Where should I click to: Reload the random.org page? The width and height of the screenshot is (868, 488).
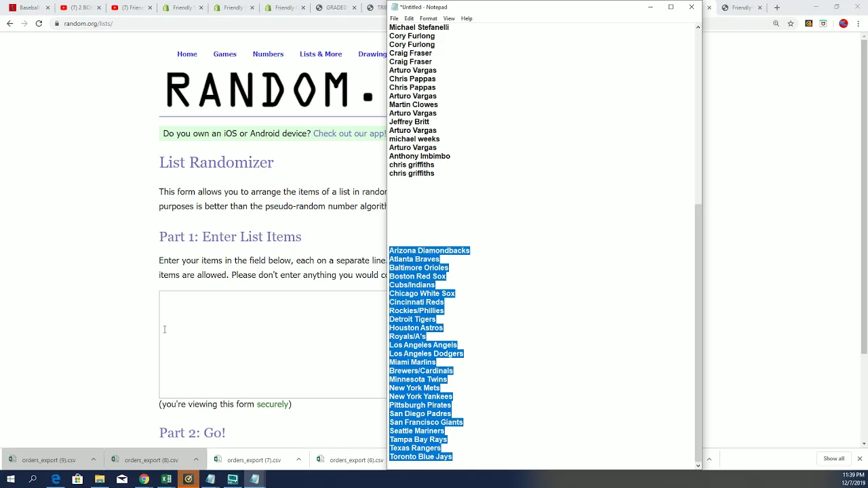39,23
